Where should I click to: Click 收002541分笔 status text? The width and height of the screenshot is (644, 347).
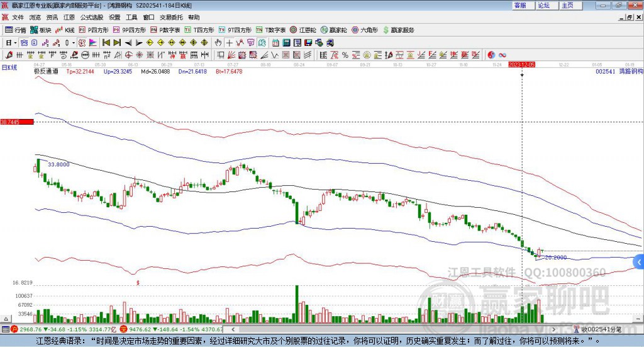(602, 329)
